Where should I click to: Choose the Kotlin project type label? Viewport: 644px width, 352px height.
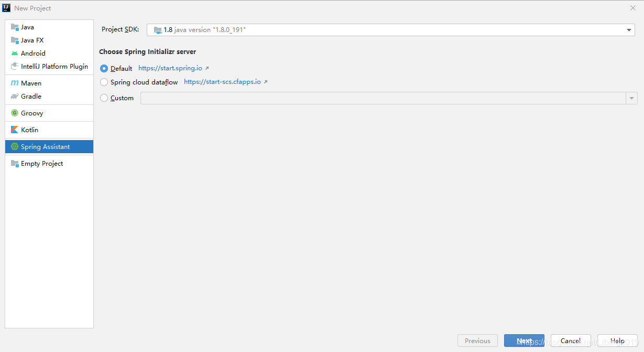pos(29,130)
